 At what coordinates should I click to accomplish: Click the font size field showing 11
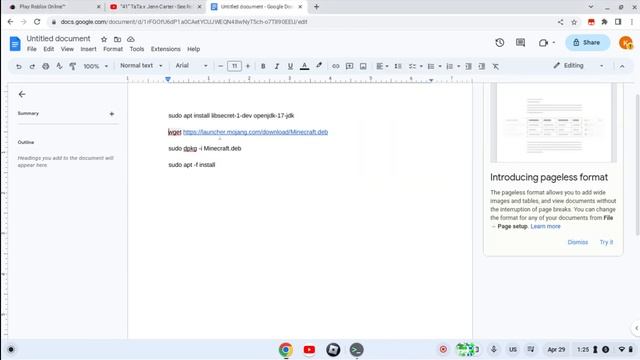pyautogui.click(x=234, y=66)
